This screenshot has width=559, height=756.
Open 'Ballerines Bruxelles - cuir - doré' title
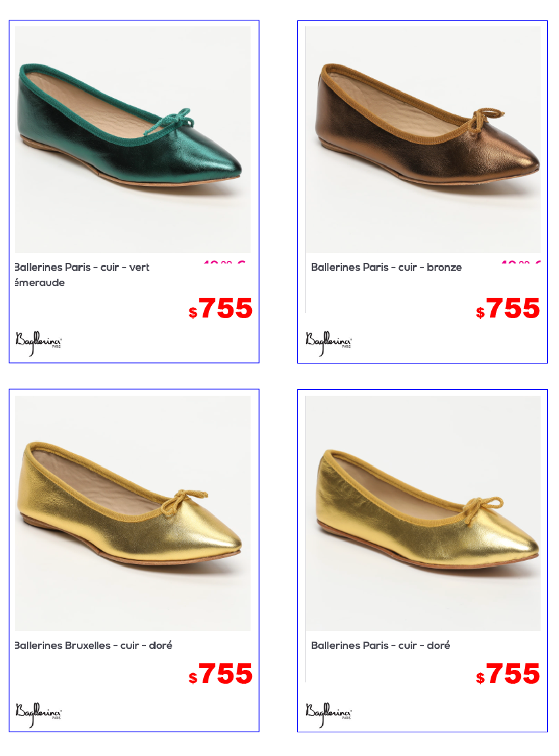click(x=93, y=645)
